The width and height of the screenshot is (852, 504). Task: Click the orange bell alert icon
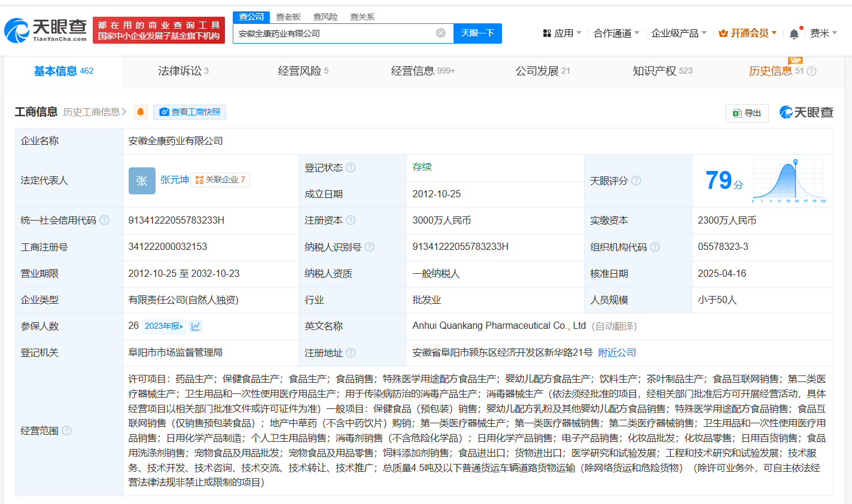point(141,112)
